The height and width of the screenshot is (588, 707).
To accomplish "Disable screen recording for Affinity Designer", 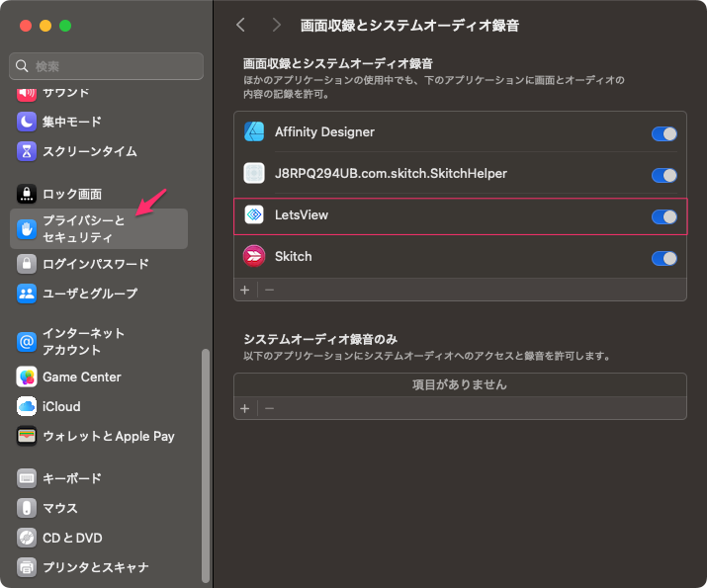I will 663,133.
